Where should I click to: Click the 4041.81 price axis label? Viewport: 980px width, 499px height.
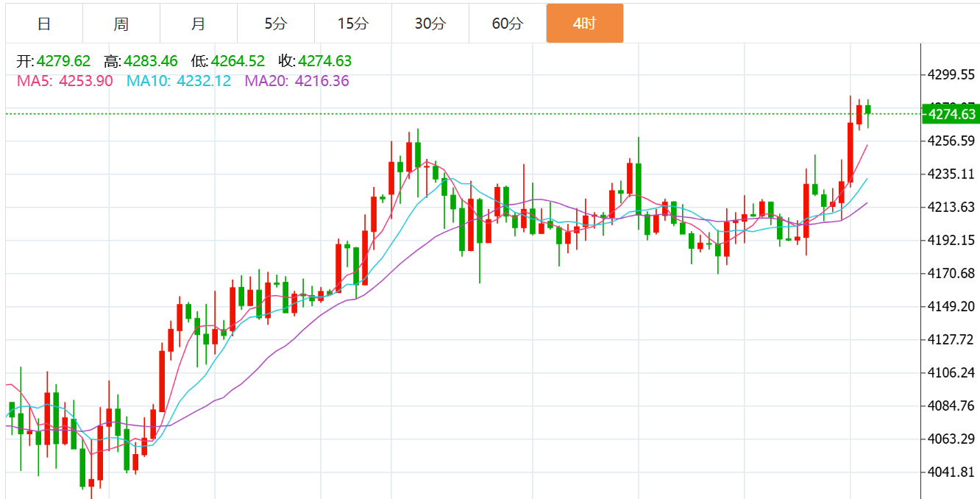tap(951, 472)
